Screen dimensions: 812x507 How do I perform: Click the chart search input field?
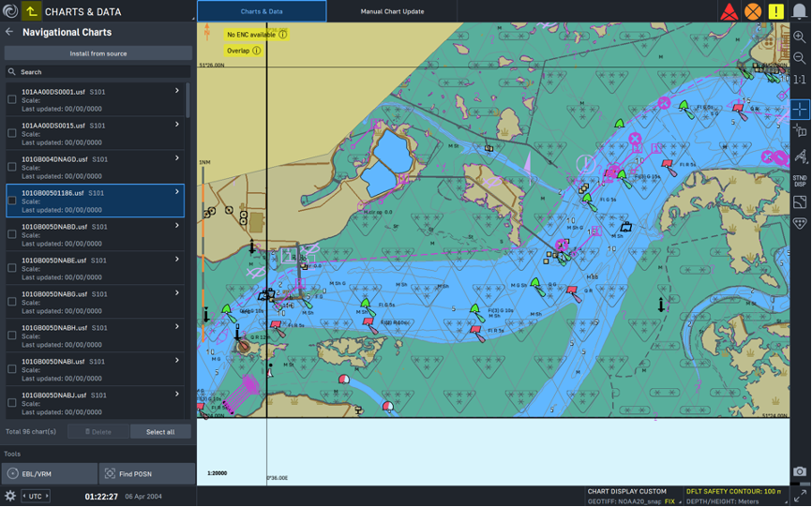point(98,72)
